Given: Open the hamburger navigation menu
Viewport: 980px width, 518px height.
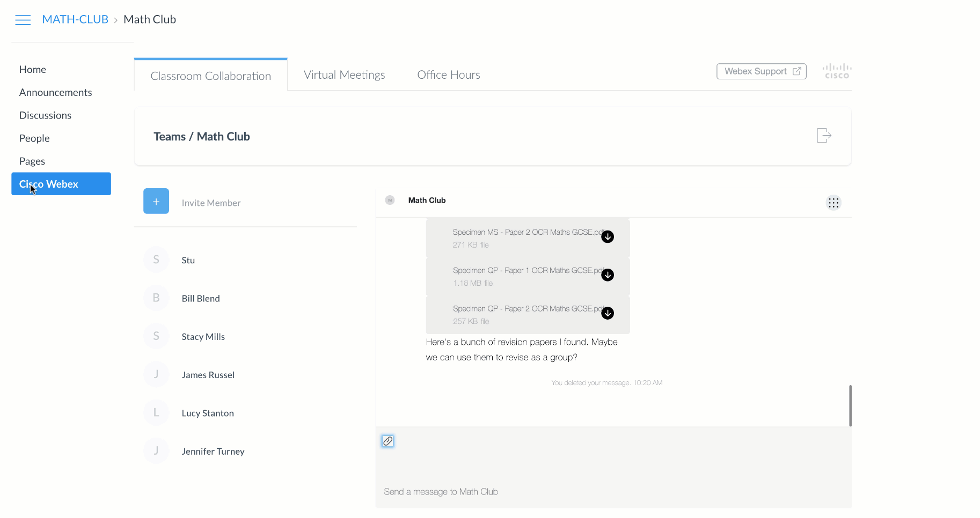Looking at the screenshot, I should 23,20.
